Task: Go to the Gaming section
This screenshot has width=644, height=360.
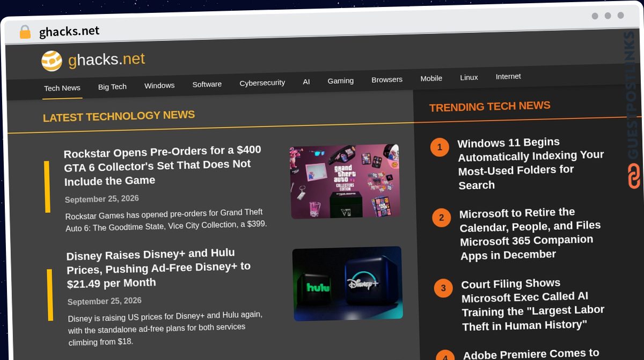Action: pyautogui.click(x=341, y=81)
